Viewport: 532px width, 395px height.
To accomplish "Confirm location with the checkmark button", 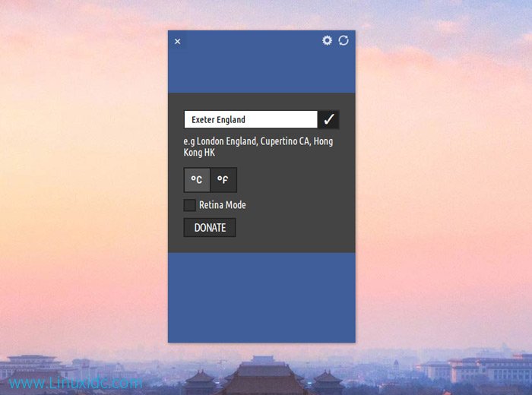I will coord(328,119).
